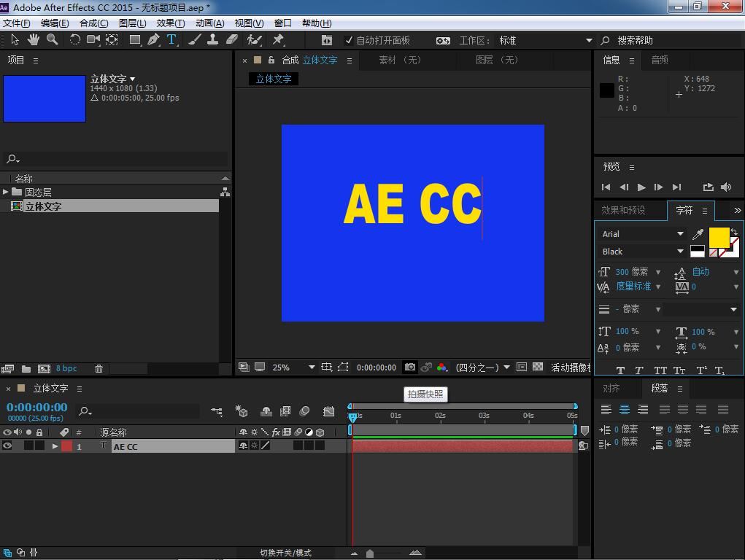Select the Pan Behind anchor tool
The image size is (745, 560).
tap(112, 40)
